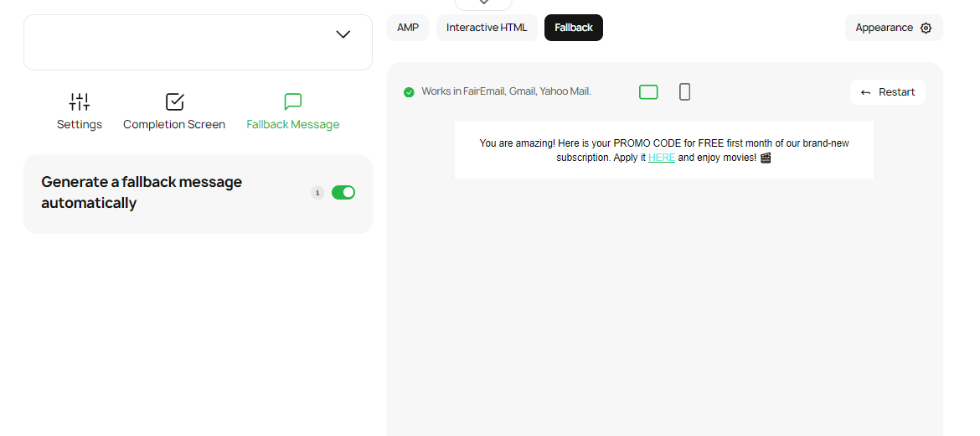Click the Fallback Message chat bubble icon
This screenshot has height=436, width=980.
[292, 102]
